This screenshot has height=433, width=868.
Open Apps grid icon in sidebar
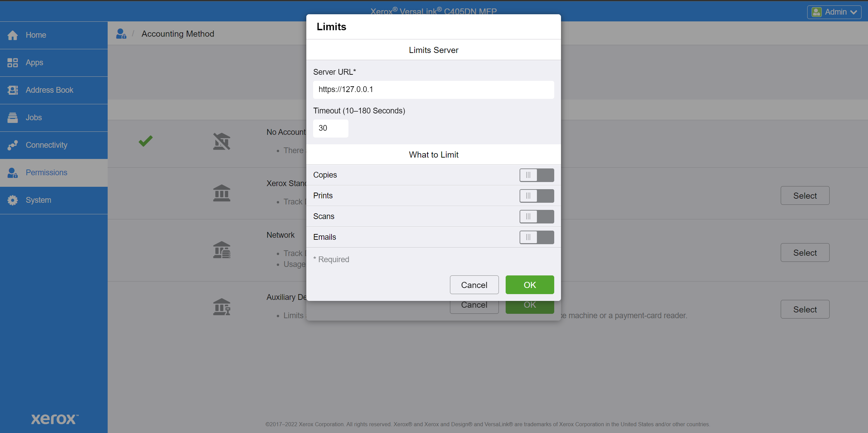[x=13, y=62]
